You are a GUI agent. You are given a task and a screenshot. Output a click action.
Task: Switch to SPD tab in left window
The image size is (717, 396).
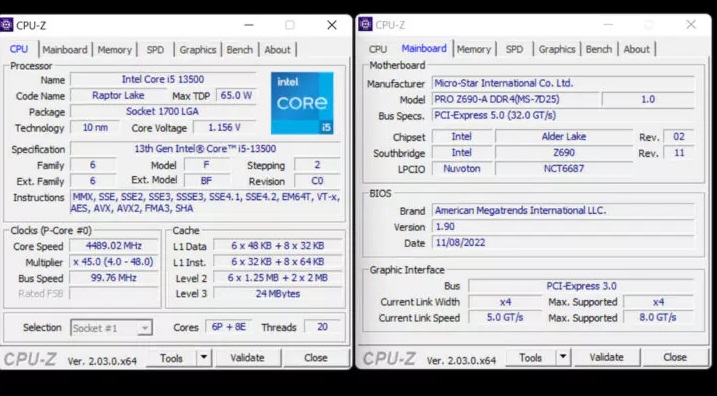[x=155, y=49]
